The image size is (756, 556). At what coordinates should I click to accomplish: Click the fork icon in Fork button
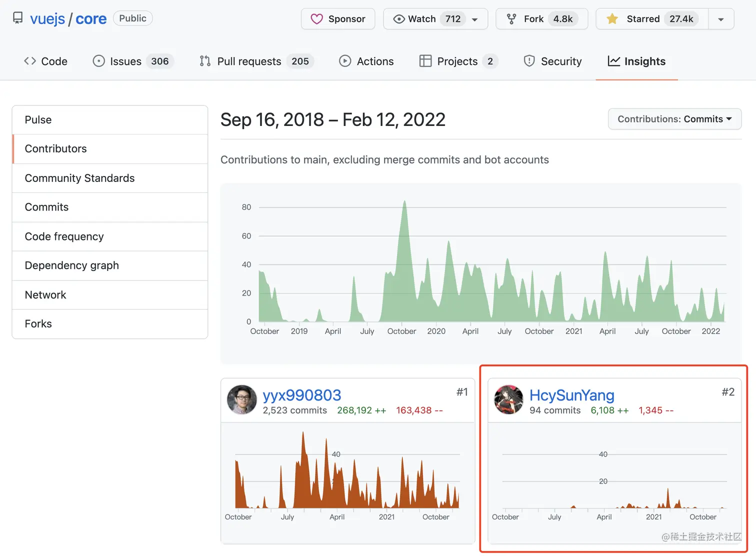coord(511,19)
